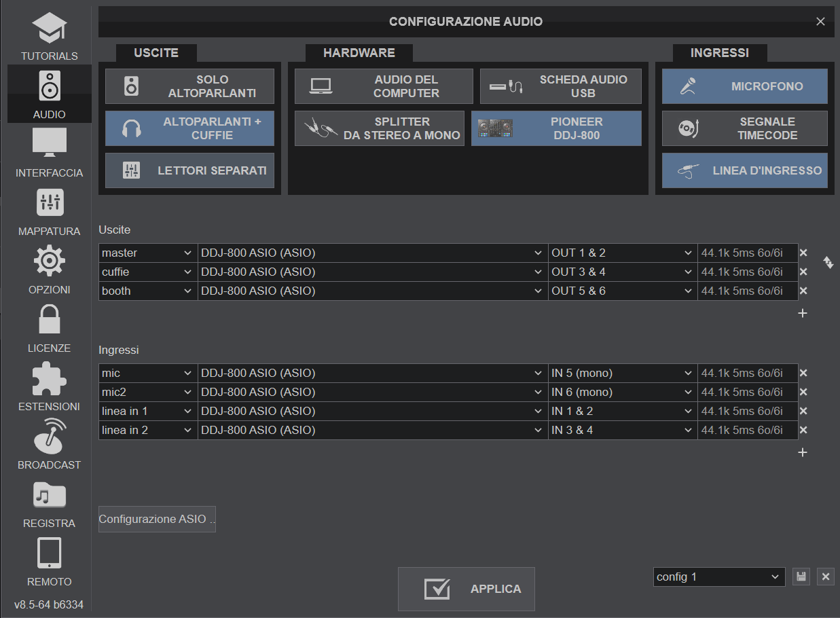Open the linea in 2 type dropdown
This screenshot has height=618, width=840.
point(148,430)
